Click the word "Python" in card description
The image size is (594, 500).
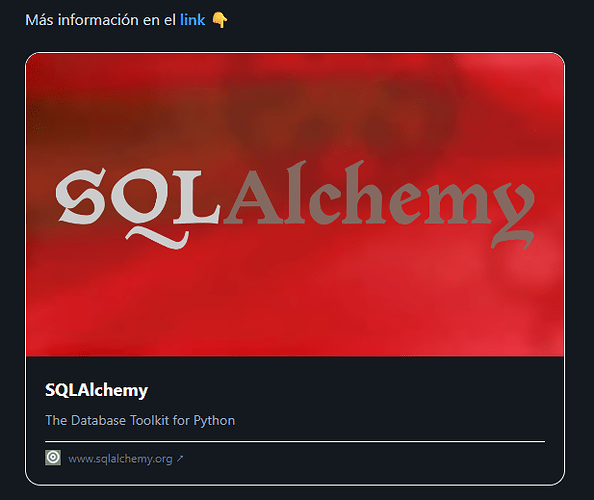coord(214,421)
